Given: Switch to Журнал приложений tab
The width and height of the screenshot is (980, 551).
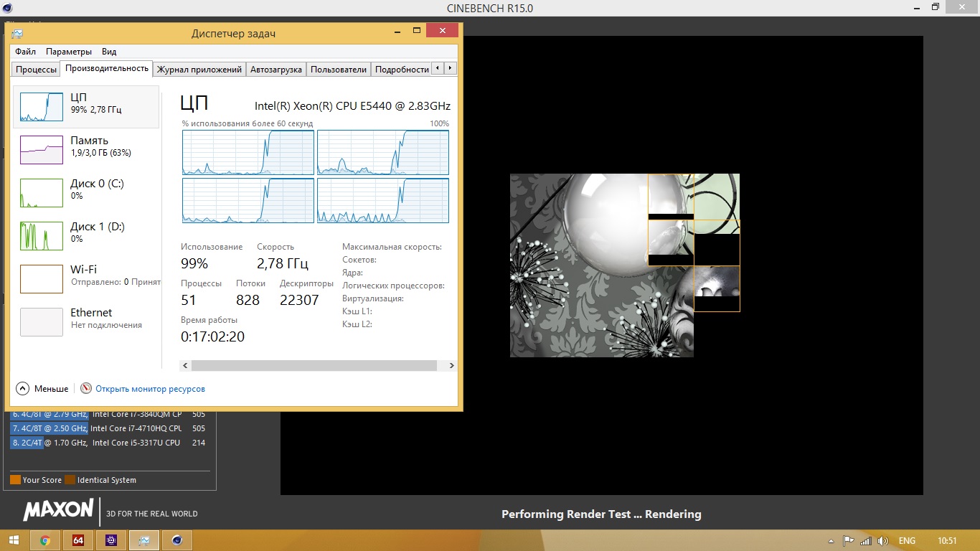Looking at the screenshot, I should pos(199,70).
